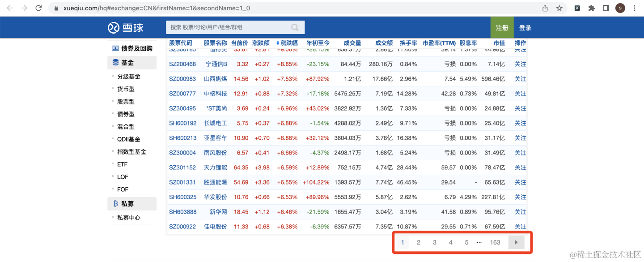This screenshot has width=644, height=262.
Task: Go to page 5 of results
Action: (466, 242)
